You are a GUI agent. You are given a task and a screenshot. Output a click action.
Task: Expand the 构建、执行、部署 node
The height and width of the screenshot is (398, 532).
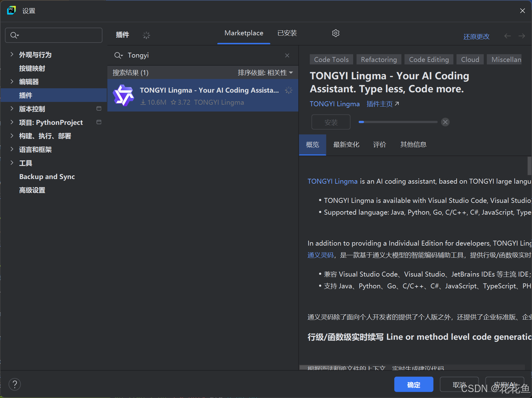click(x=12, y=136)
